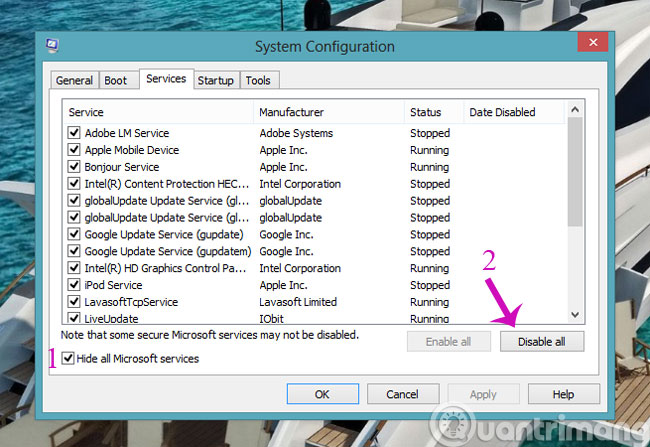Click the services list scroll down arrow
Viewport: 650px width, 447px height.
click(x=575, y=315)
